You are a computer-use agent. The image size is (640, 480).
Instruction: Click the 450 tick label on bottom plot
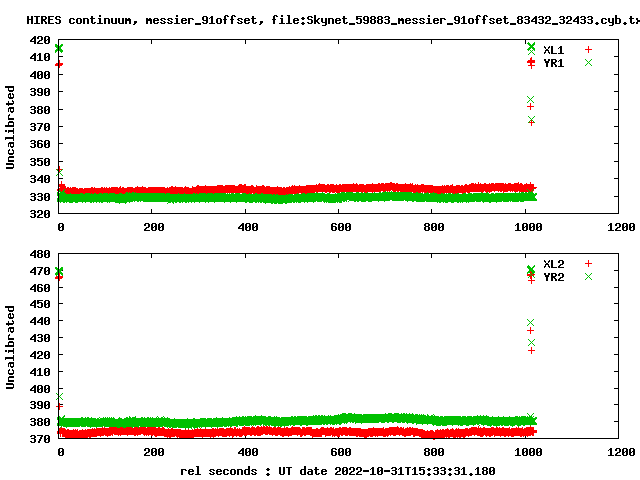[x=40, y=304]
